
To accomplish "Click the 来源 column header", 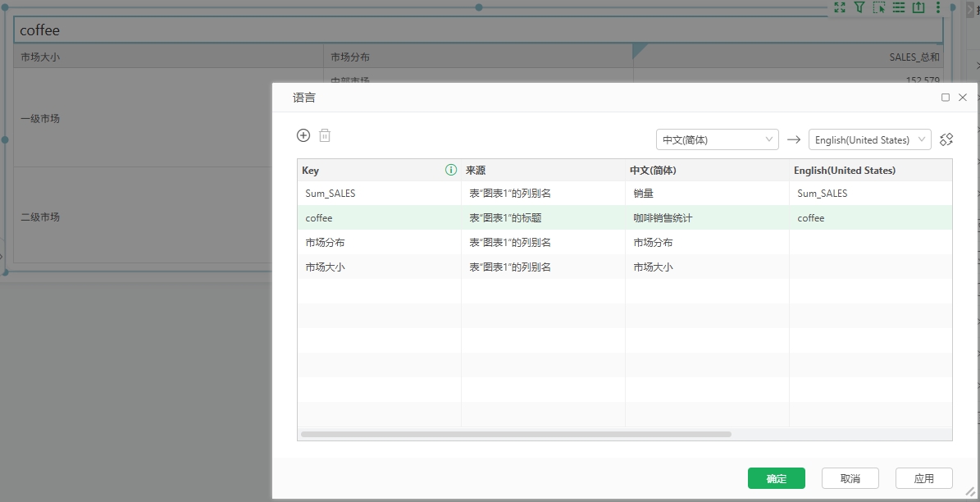I will [476, 171].
